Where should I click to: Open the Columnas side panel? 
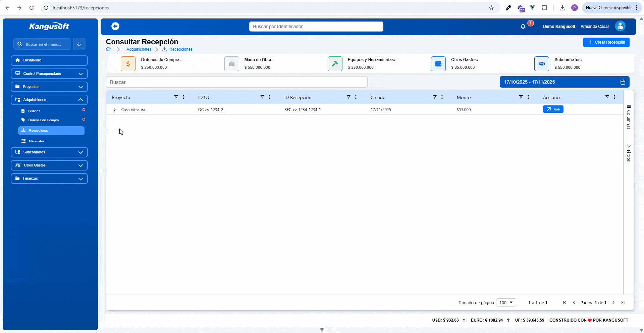point(629,117)
